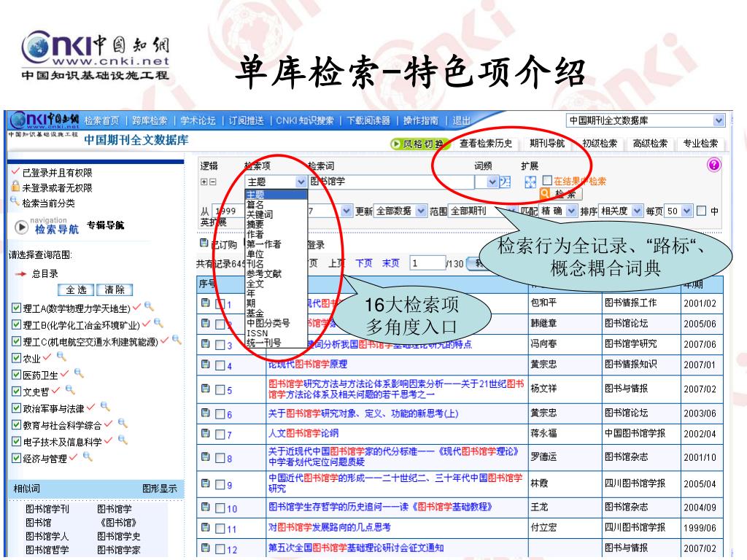This screenshot has height=560, width=747.
Task: Open article 对图书馆学发展路向的几点思考
Action: 329,527
